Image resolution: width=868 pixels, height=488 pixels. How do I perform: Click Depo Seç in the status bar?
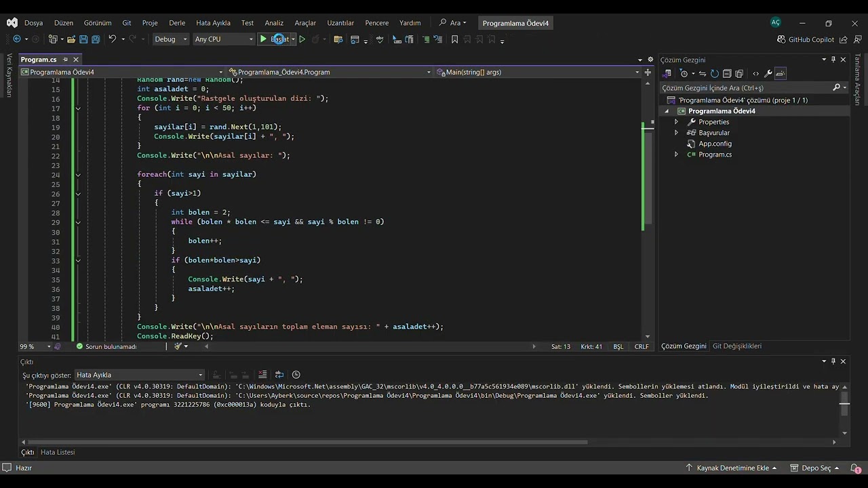814,468
